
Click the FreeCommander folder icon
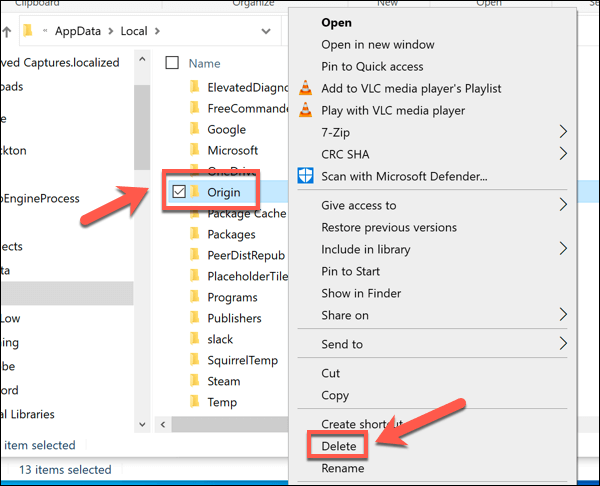(x=195, y=108)
